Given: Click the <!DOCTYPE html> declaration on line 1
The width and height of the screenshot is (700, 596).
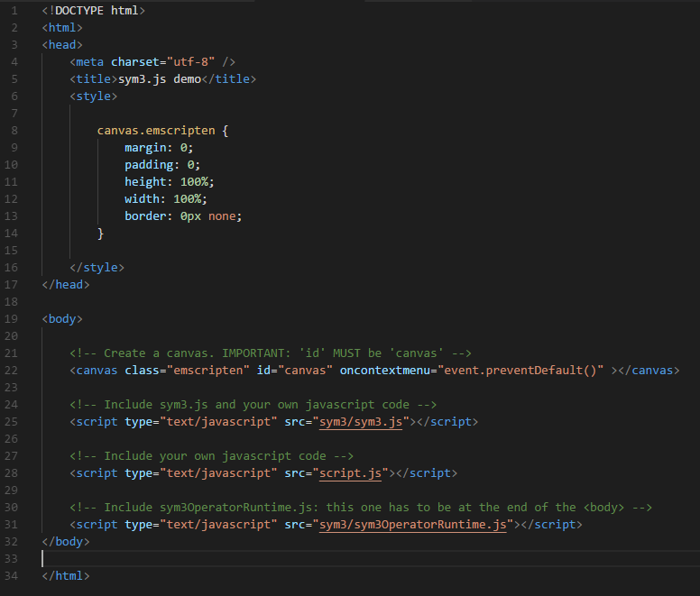Looking at the screenshot, I should pyautogui.click(x=93, y=10).
